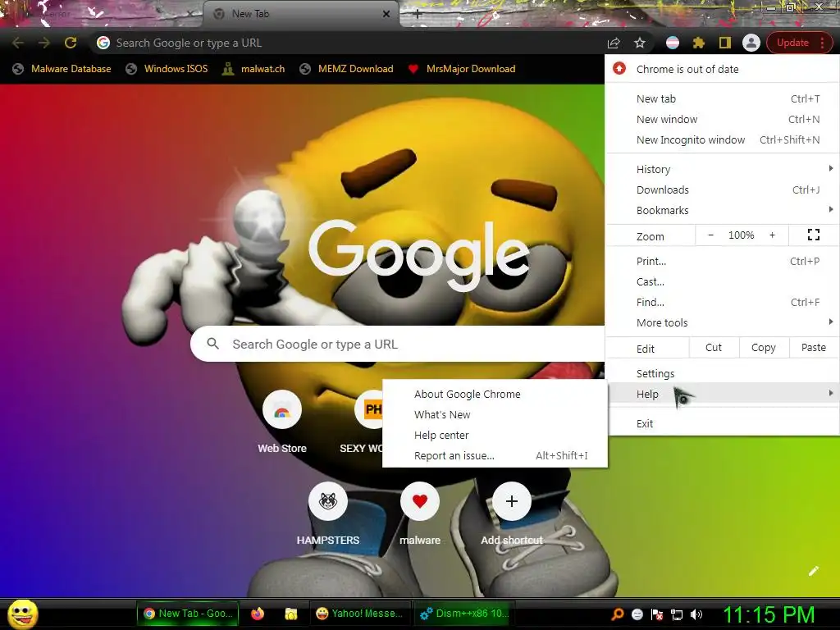This screenshot has height=630, width=840.
Task: Open Settings from the menu
Action: tap(722, 373)
